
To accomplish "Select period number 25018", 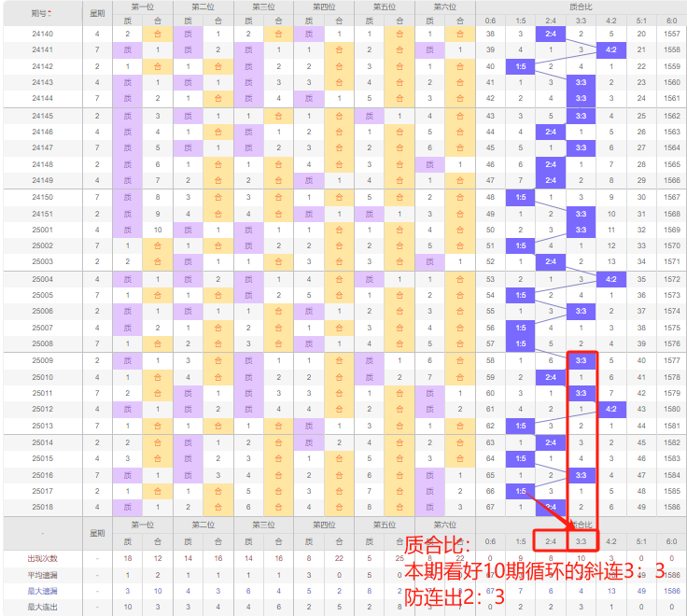I will (x=42, y=507).
